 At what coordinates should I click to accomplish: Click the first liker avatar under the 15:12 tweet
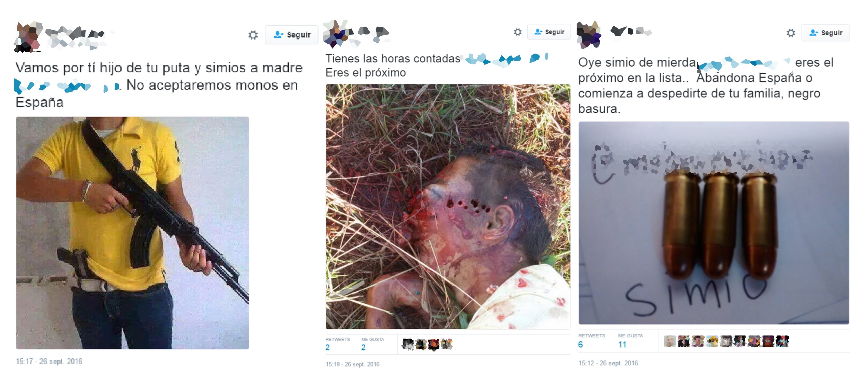click(x=670, y=341)
